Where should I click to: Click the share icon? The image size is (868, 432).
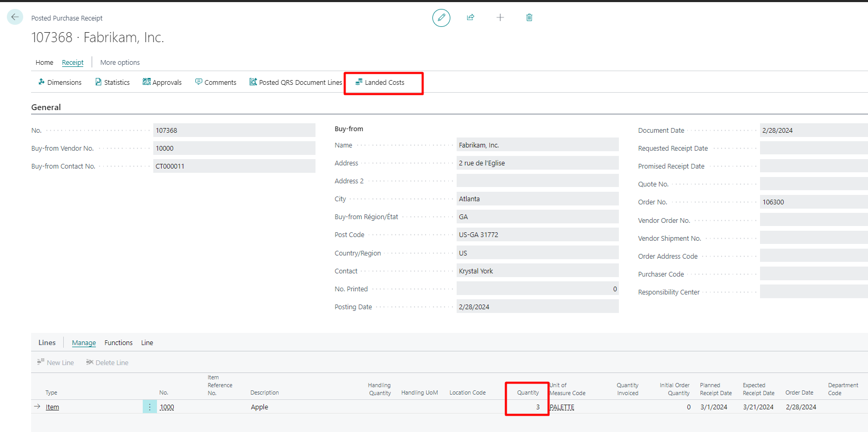pos(470,17)
